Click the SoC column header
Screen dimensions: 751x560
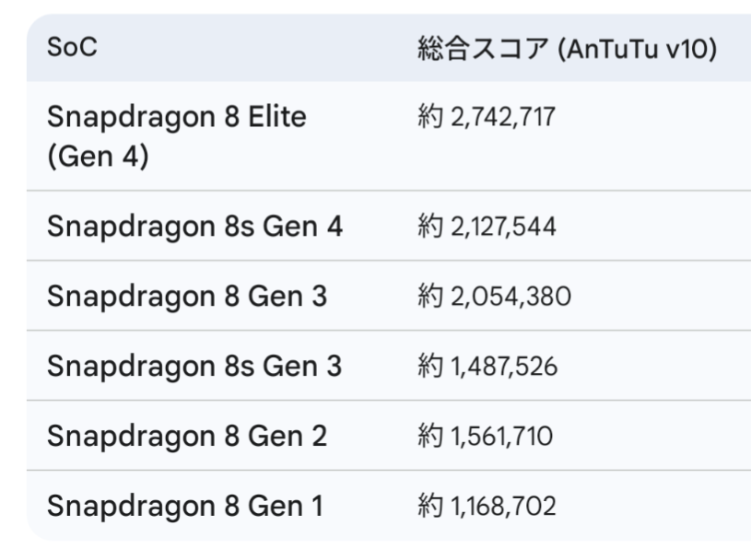(72, 47)
